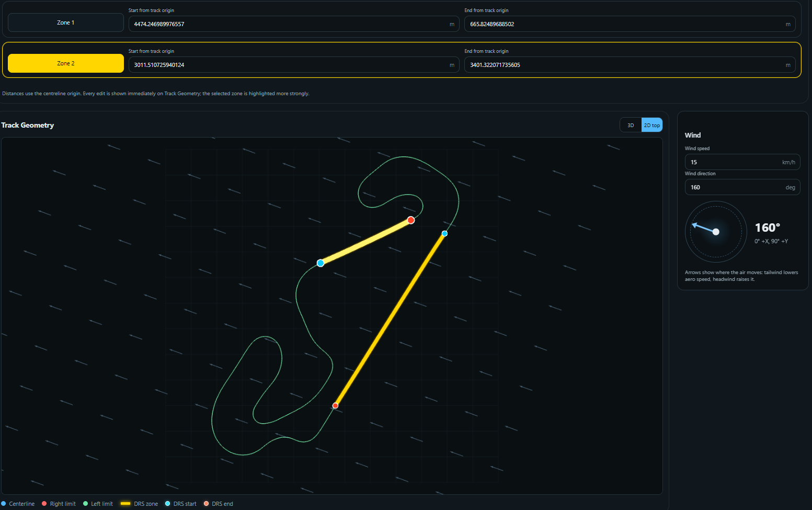This screenshot has width=812, height=510.
Task: Edit Zone 1 end distance field
Action: tap(630, 24)
